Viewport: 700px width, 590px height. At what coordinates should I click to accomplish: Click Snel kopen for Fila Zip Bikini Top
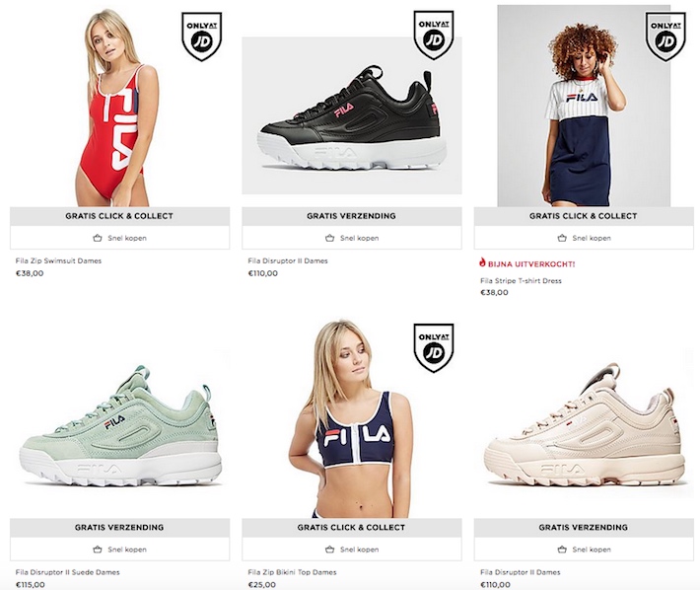[x=352, y=550]
